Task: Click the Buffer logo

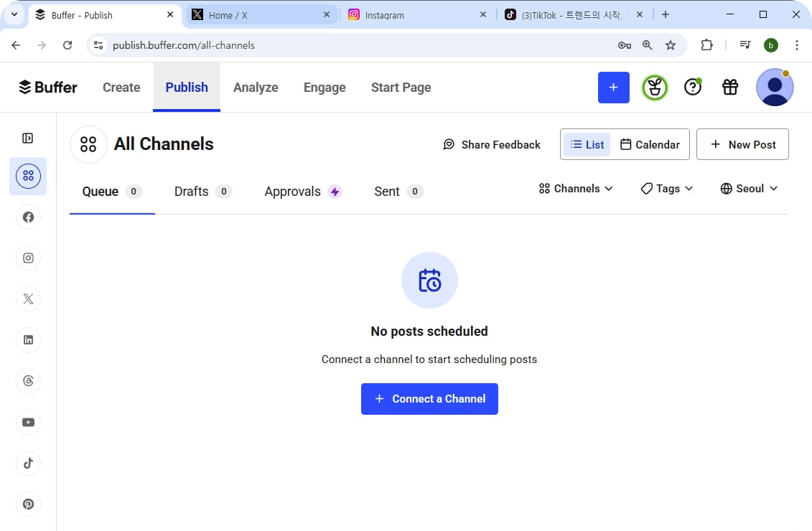Action: click(47, 87)
